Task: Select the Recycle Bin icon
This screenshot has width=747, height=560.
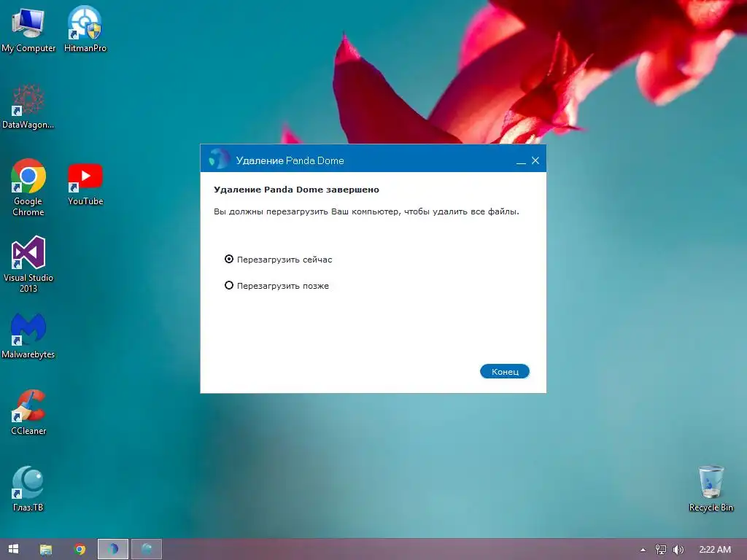Action: [711, 489]
